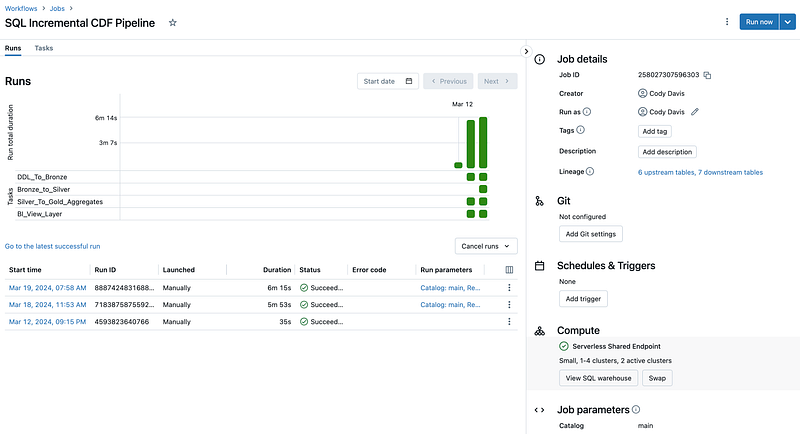Edit the Run as user pencil icon
This screenshot has height=434, width=800.
click(x=694, y=112)
